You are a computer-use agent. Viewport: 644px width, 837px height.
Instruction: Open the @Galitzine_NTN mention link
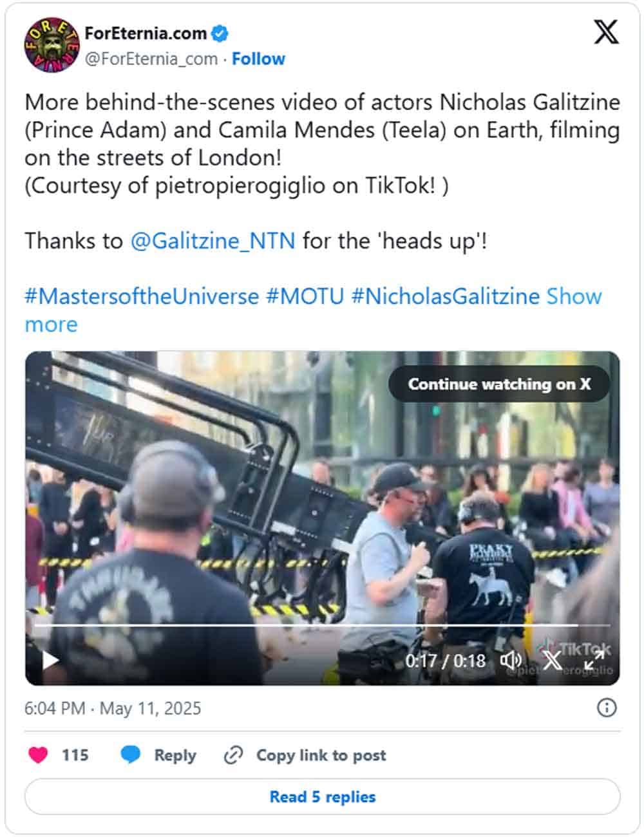[x=213, y=241]
